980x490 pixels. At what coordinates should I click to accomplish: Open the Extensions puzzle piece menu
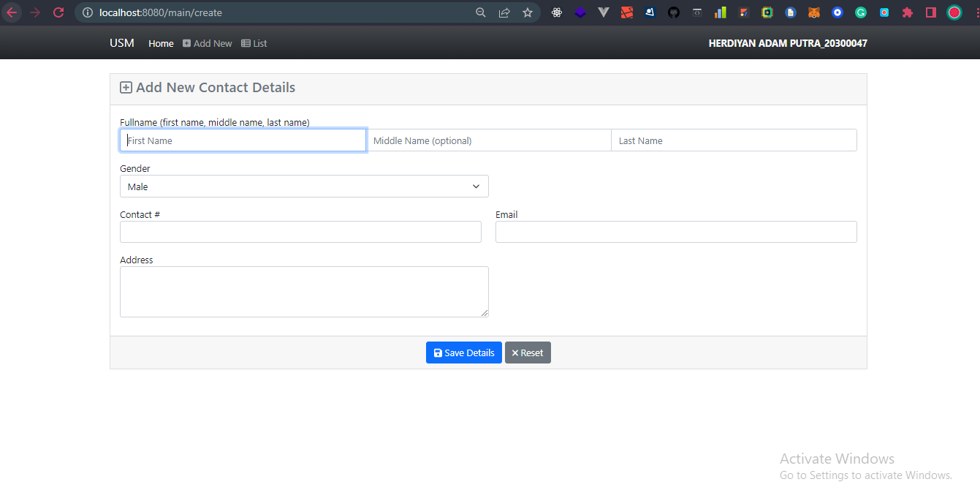pyautogui.click(x=908, y=12)
